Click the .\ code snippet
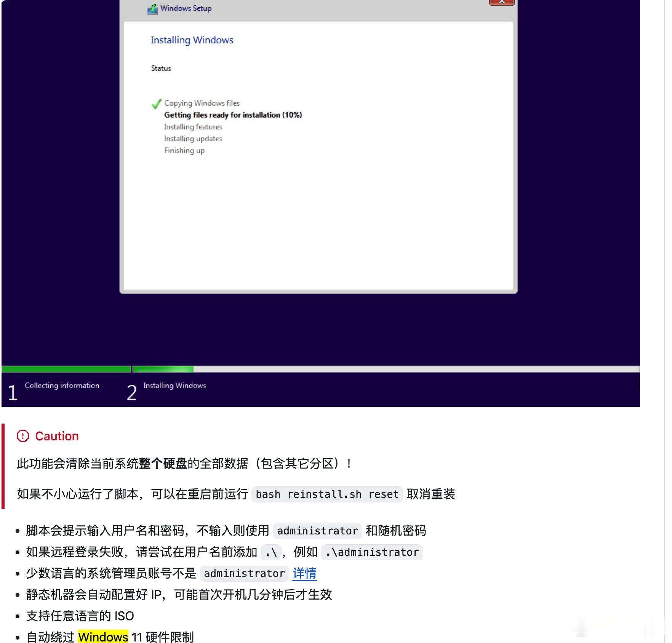672x643 pixels. (x=271, y=552)
